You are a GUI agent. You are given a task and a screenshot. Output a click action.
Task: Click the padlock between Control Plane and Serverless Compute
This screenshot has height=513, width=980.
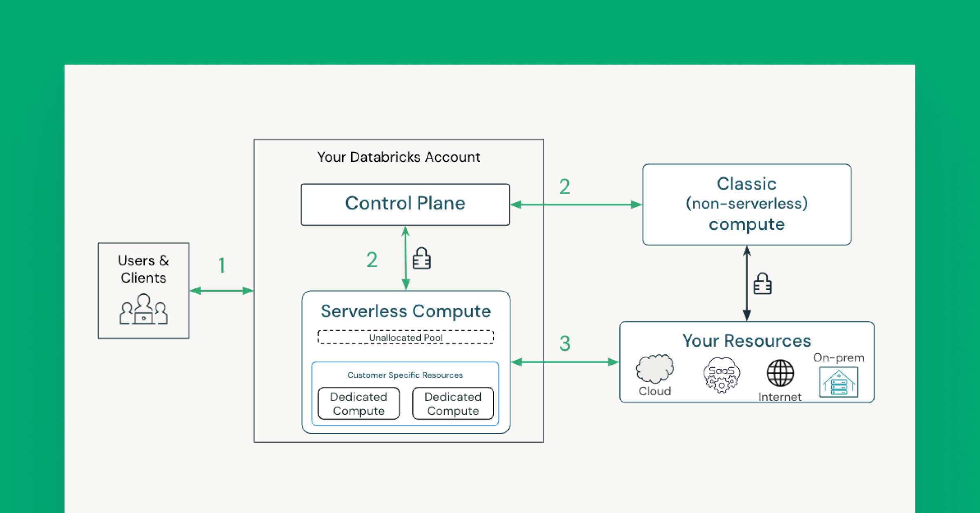pyautogui.click(x=422, y=258)
